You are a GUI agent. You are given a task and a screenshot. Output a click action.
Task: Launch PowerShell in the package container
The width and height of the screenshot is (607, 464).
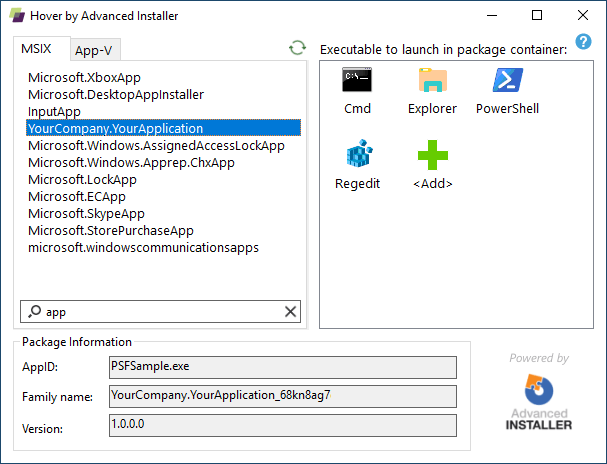pos(507,91)
